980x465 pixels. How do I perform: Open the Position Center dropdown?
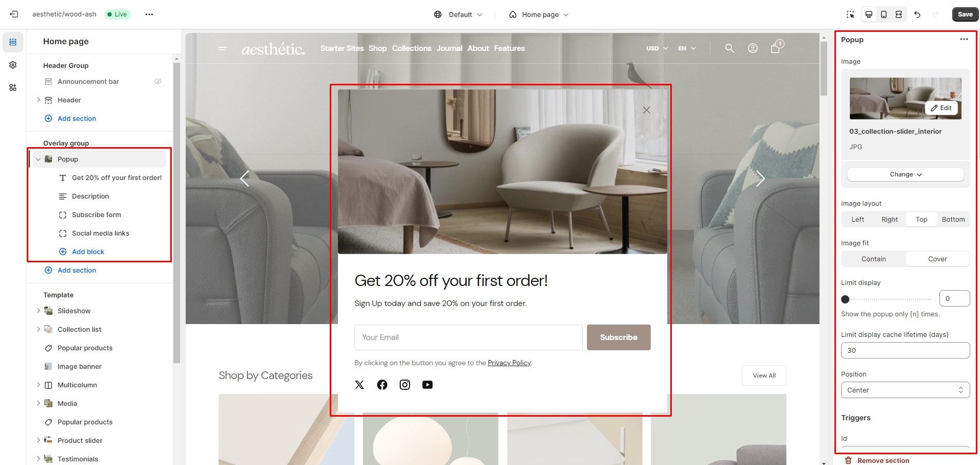[905, 390]
